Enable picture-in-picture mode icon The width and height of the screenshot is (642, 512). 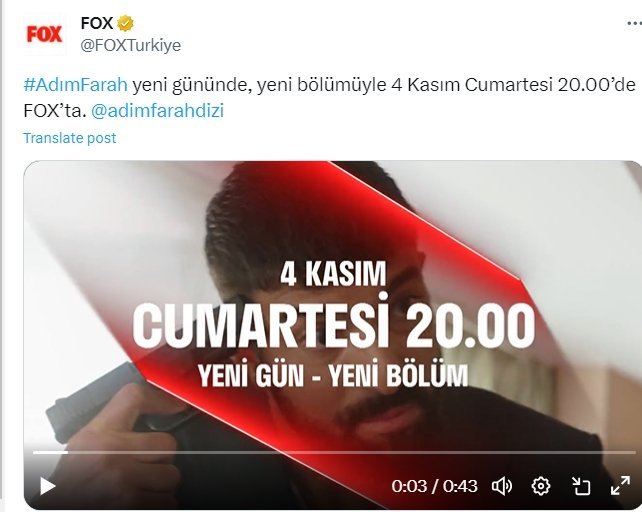pyautogui.click(x=581, y=486)
